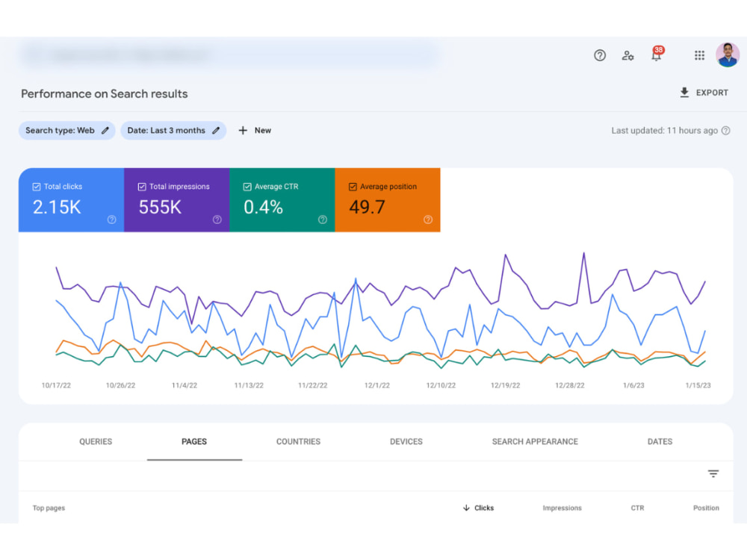Switch to the PAGES tab
This screenshot has height=560, width=747.
coord(194,441)
